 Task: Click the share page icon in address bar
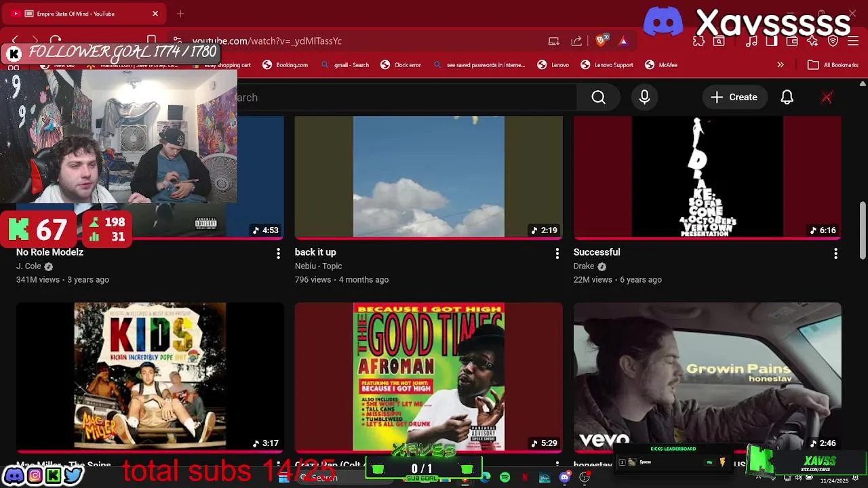click(576, 41)
